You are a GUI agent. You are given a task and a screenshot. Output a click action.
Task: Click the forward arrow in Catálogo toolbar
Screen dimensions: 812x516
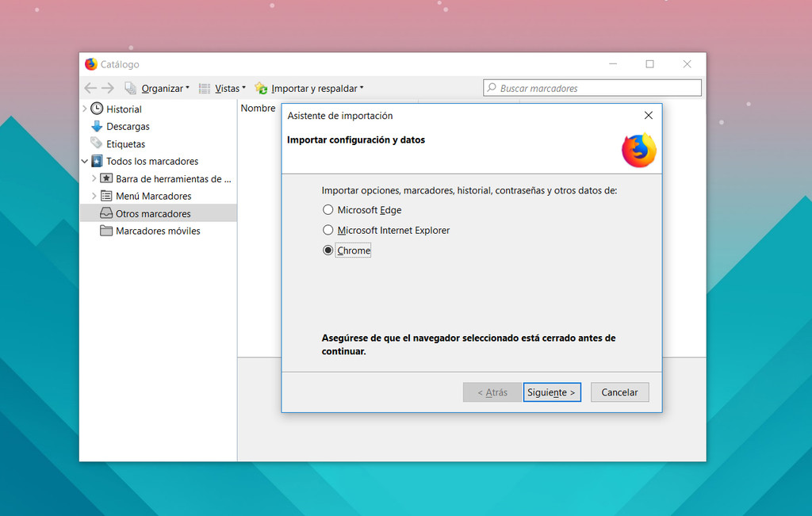(x=108, y=88)
